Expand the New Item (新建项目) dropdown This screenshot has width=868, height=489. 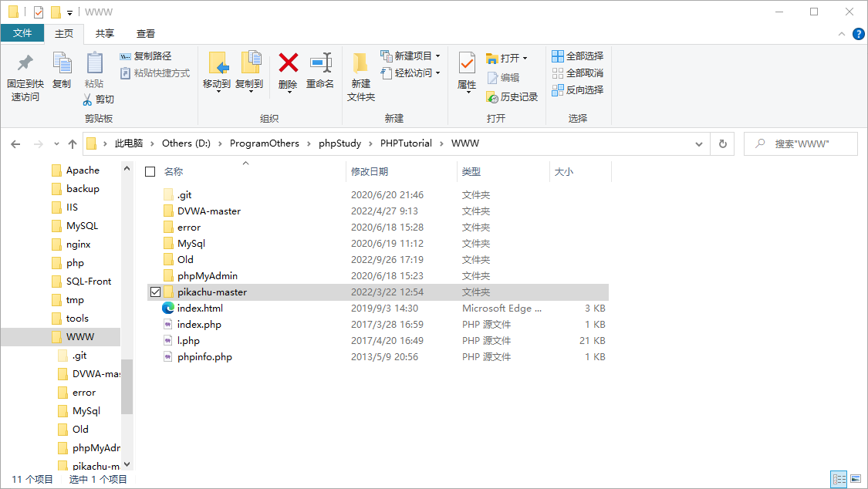tap(437, 56)
